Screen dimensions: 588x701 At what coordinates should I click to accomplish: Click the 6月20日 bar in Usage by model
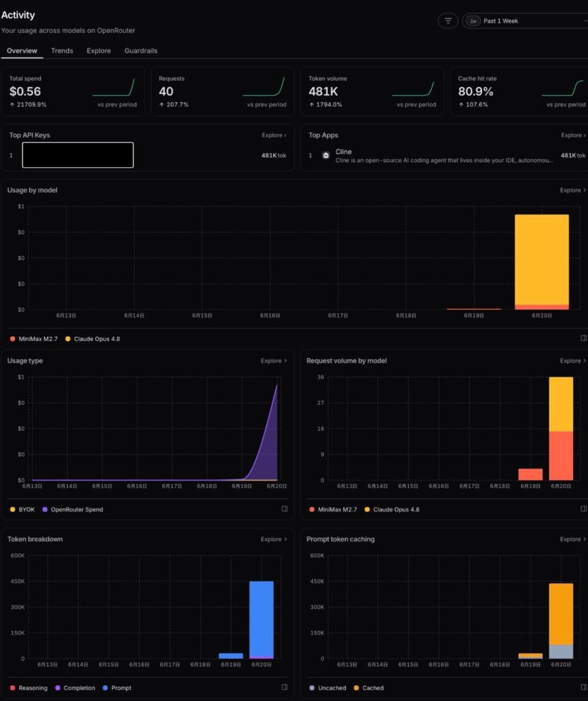[542, 262]
